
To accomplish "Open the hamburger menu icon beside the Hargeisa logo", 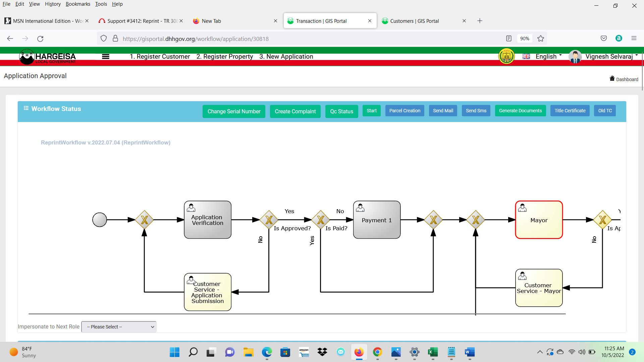I will tap(106, 57).
